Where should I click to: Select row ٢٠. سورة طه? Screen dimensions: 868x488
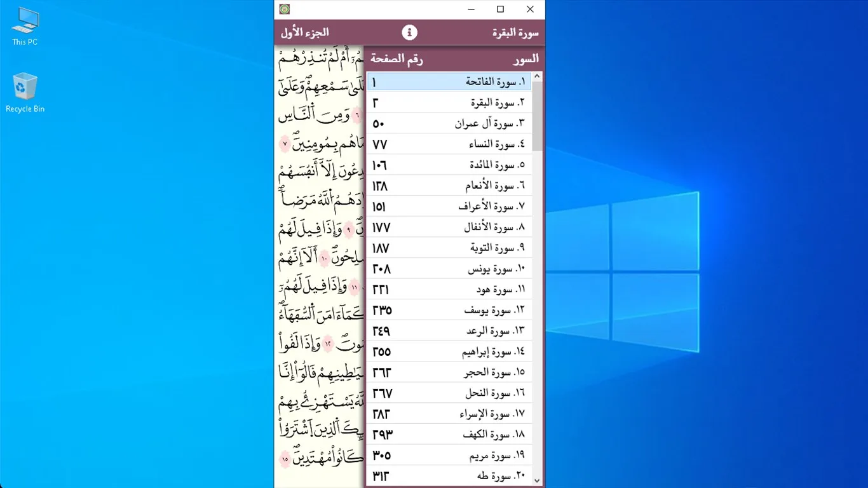click(449, 476)
